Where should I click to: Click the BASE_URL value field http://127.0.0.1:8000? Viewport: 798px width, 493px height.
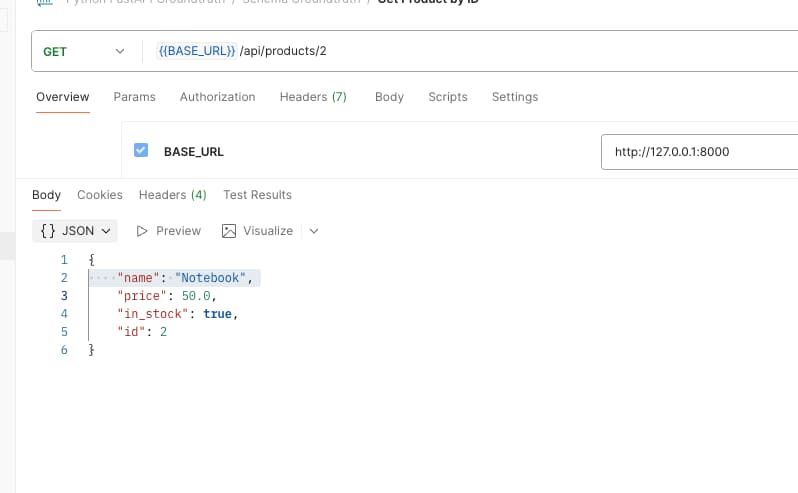click(x=695, y=152)
